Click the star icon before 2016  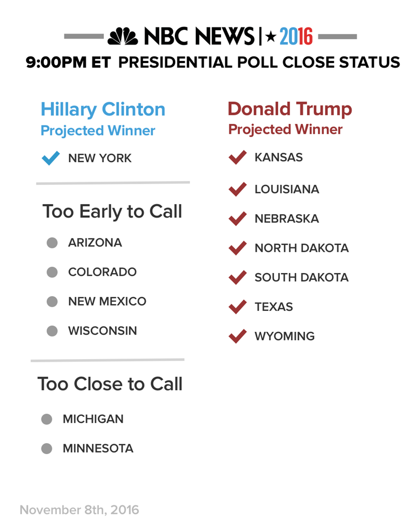(270, 37)
